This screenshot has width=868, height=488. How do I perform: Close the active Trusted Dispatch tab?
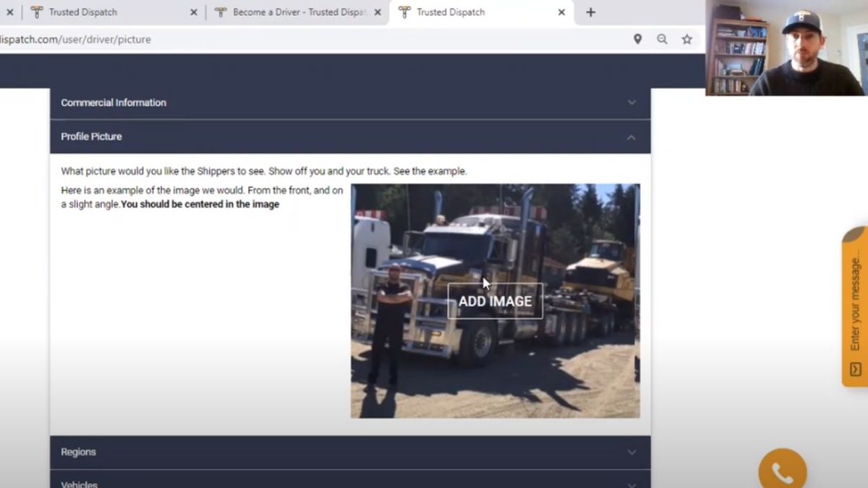point(561,12)
